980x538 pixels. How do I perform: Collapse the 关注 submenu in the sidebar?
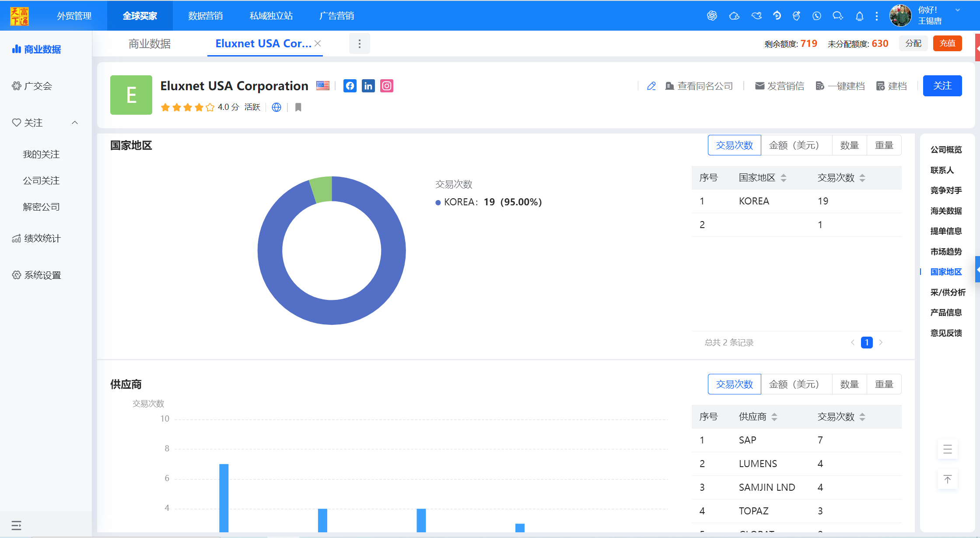(x=75, y=123)
